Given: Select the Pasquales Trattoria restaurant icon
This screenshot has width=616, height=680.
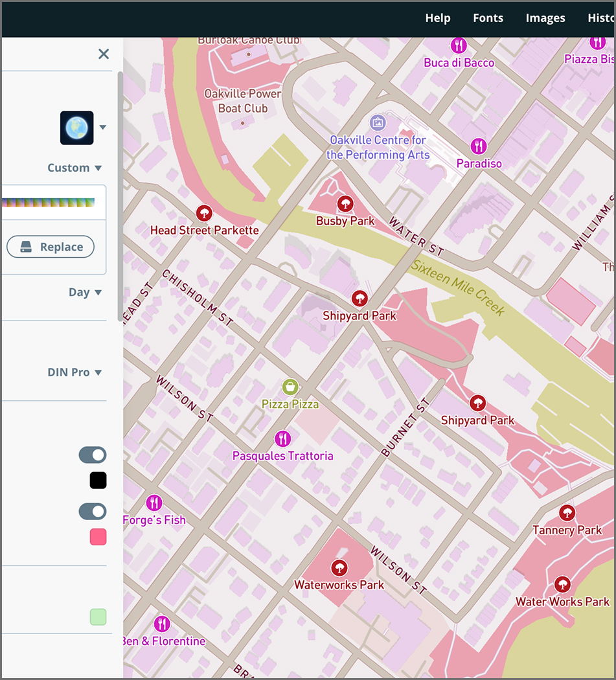Looking at the screenshot, I should 282,438.
